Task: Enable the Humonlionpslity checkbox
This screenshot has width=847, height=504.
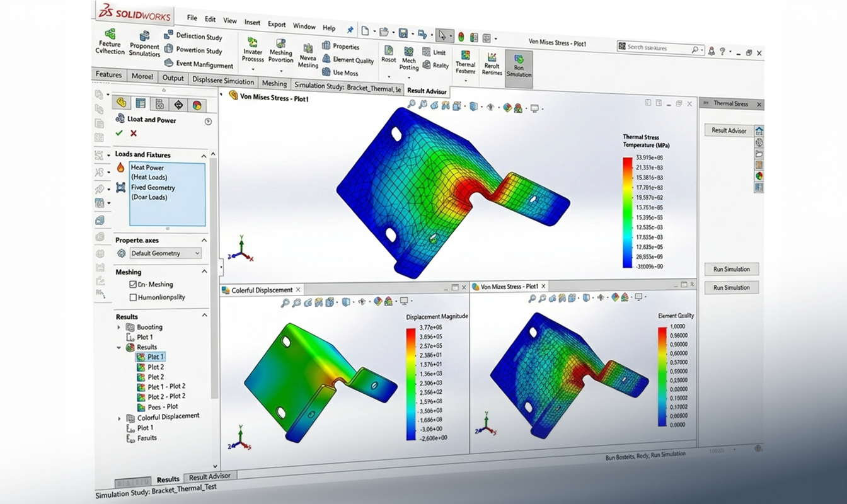Action: click(x=133, y=297)
